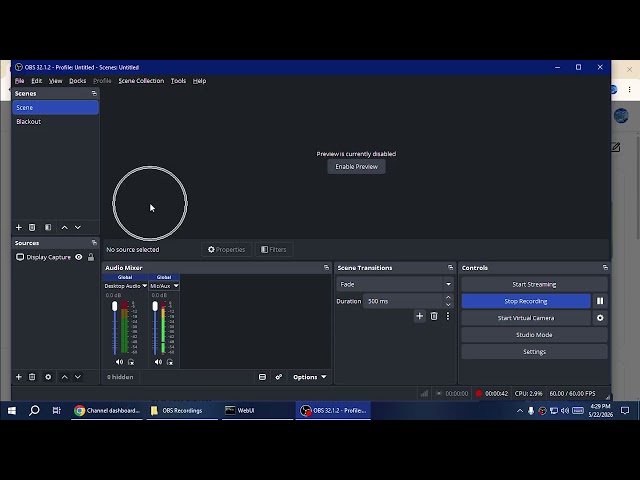This screenshot has width=640, height=480.
Task: Open Mic/Aux monitoring settings icon
Action: click(x=170, y=362)
